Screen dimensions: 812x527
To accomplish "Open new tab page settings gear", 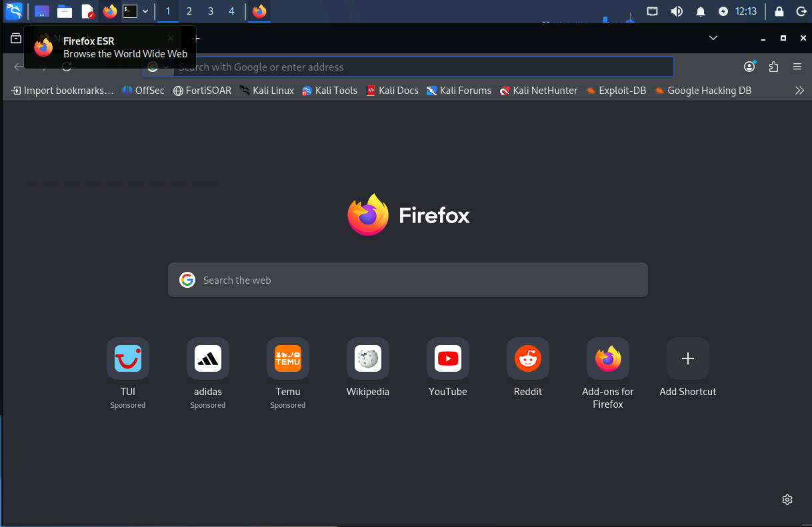I will pos(787,500).
